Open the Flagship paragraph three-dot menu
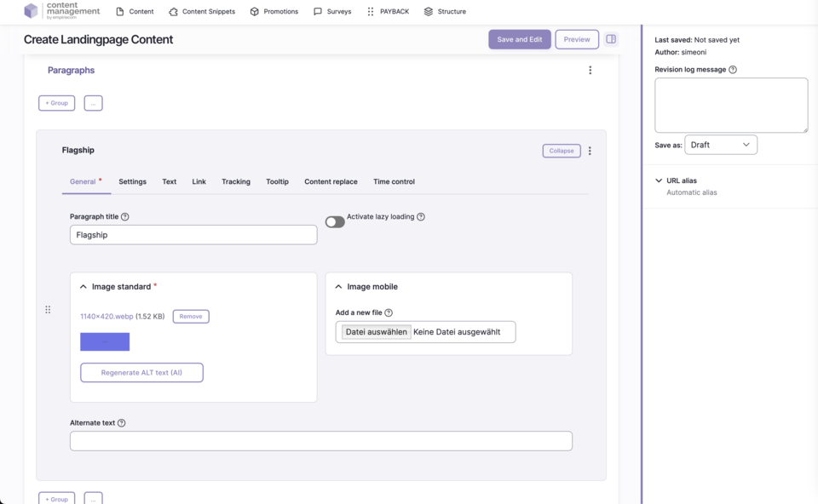Image resolution: width=818 pixels, height=504 pixels. coord(590,151)
